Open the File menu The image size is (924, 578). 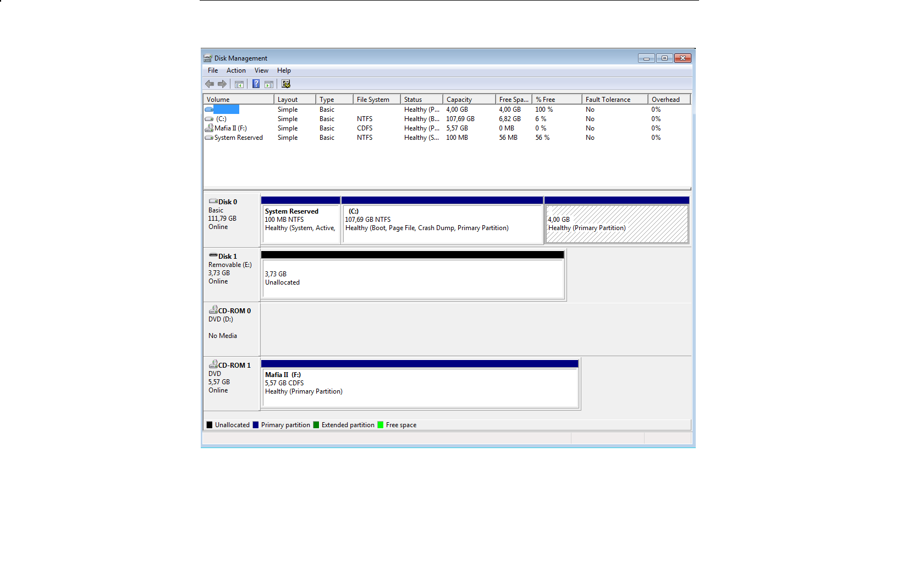(213, 70)
